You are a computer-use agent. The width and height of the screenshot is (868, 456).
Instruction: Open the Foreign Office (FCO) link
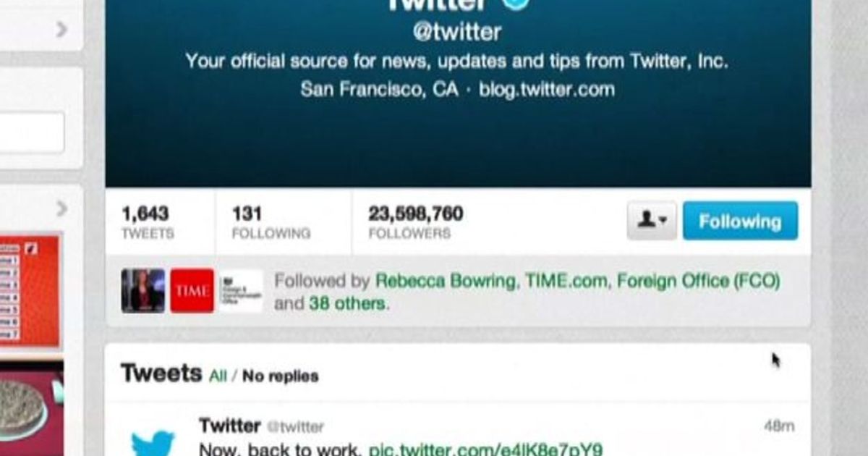coord(698,281)
